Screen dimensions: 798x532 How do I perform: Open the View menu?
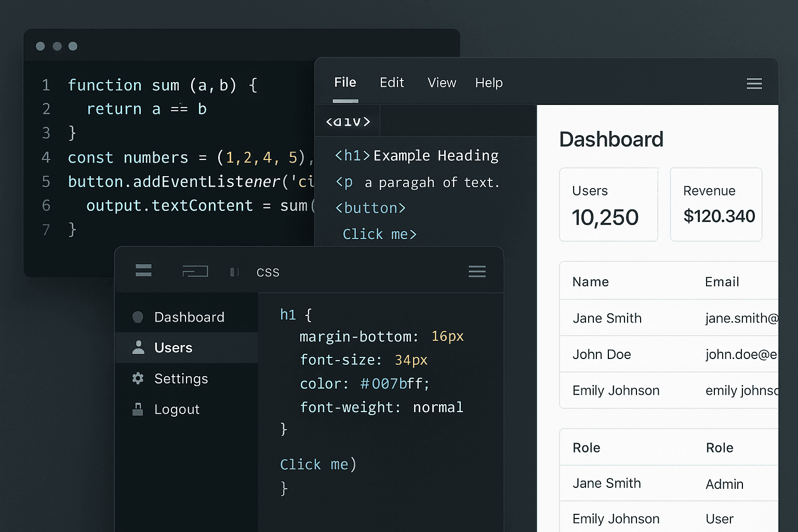tap(442, 83)
